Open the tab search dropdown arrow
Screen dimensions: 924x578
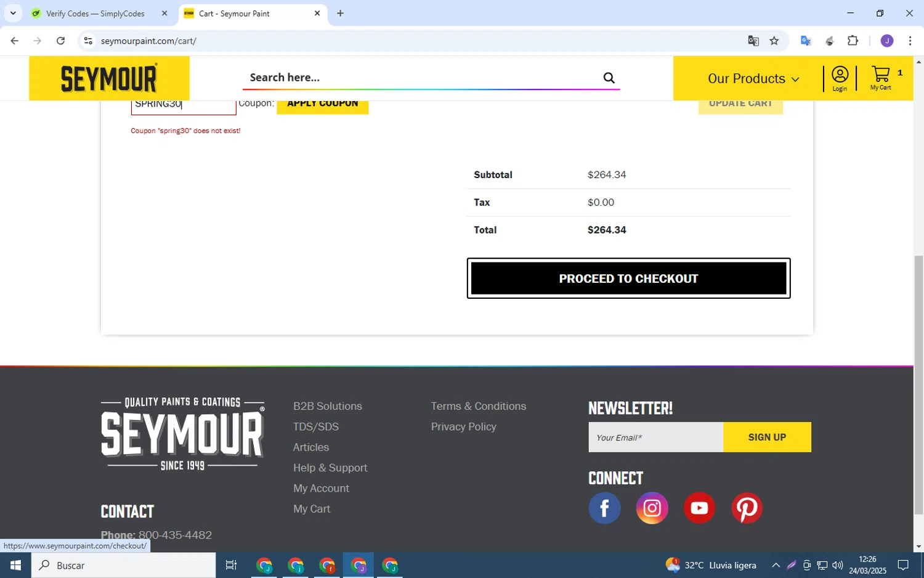(13, 13)
